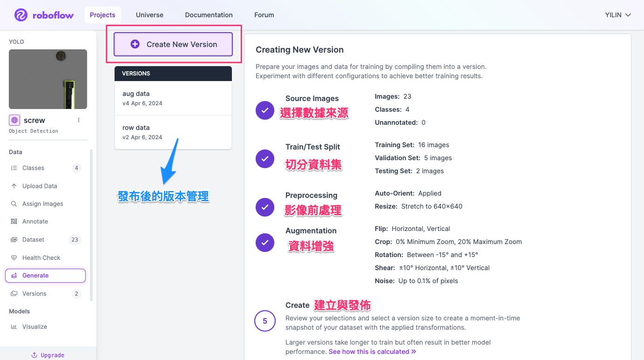Click the Annotate icon in sidebar
This screenshot has width=644, height=360.
coord(14,222)
